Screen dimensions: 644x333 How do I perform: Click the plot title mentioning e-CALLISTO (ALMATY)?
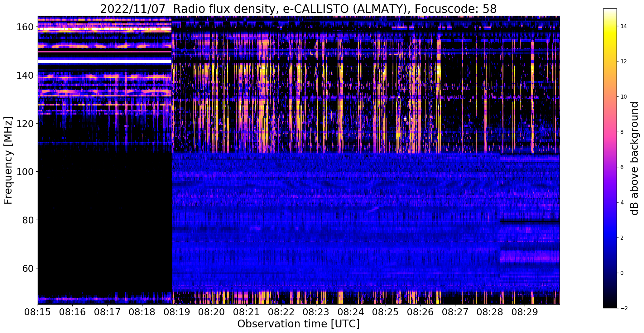tap(298, 9)
